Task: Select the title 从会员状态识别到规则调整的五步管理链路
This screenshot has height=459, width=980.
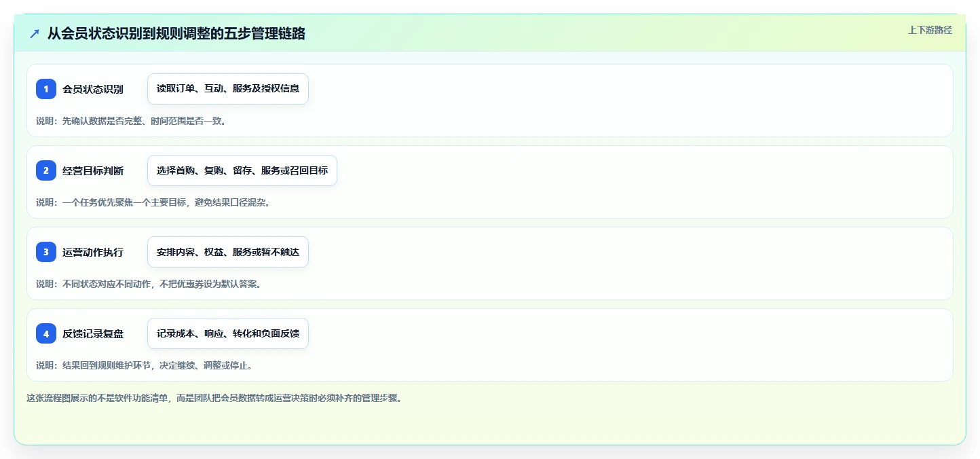Action: click(x=176, y=33)
